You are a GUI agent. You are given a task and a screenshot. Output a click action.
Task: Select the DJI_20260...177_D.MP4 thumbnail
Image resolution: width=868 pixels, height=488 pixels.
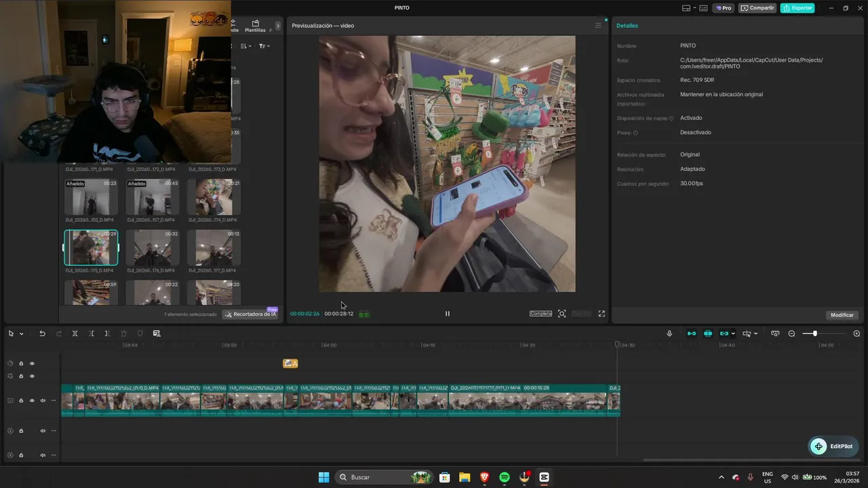214,247
